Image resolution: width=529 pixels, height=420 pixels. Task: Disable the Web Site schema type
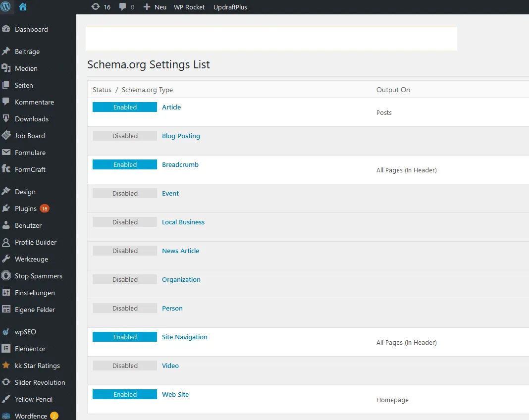point(125,394)
